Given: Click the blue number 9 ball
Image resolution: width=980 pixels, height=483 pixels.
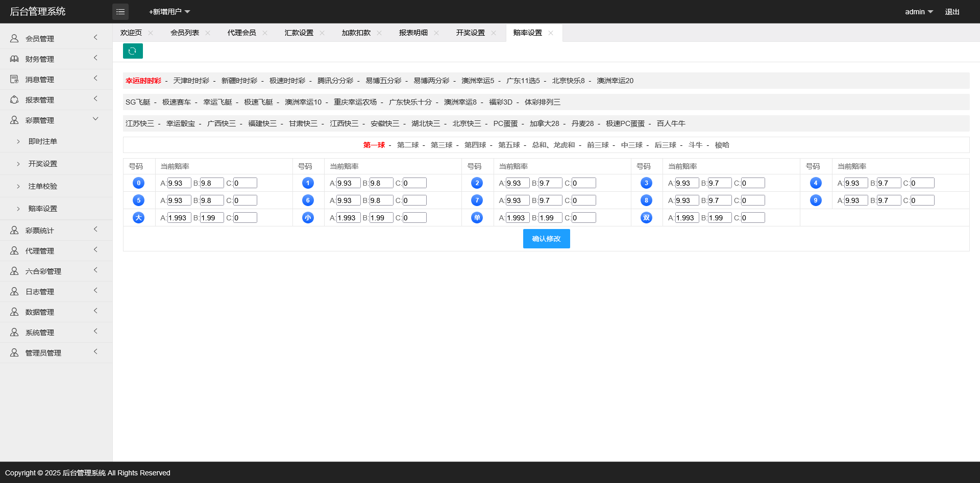Looking at the screenshot, I should (816, 200).
